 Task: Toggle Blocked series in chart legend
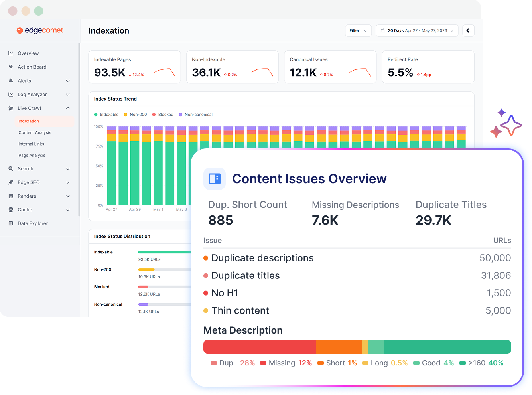(163, 115)
